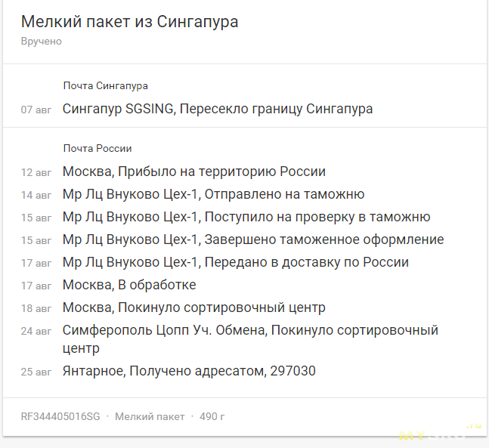Image resolution: width=489 pixels, height=448 pixels.
Task: Click the 490 г weight label
Action: point(212,416)
